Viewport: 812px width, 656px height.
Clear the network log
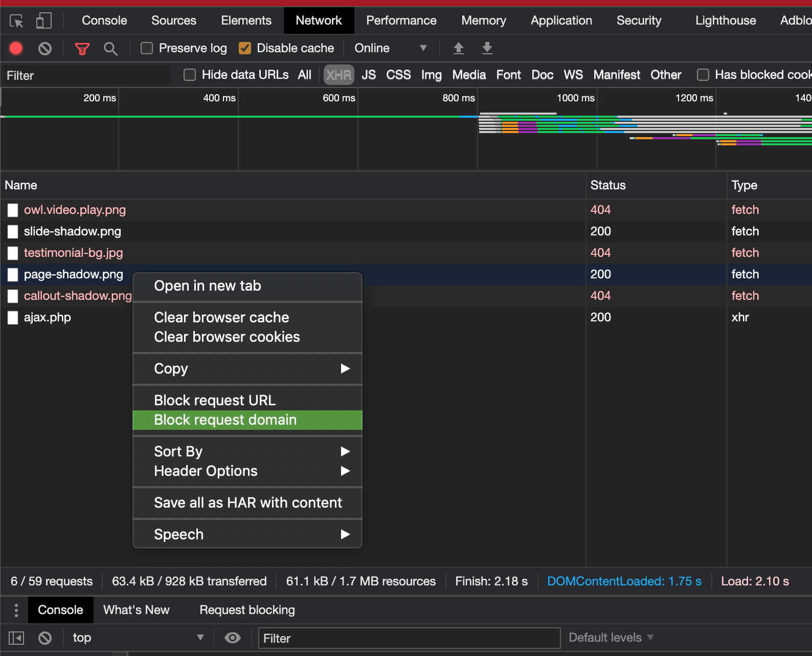tap(45, 49)
